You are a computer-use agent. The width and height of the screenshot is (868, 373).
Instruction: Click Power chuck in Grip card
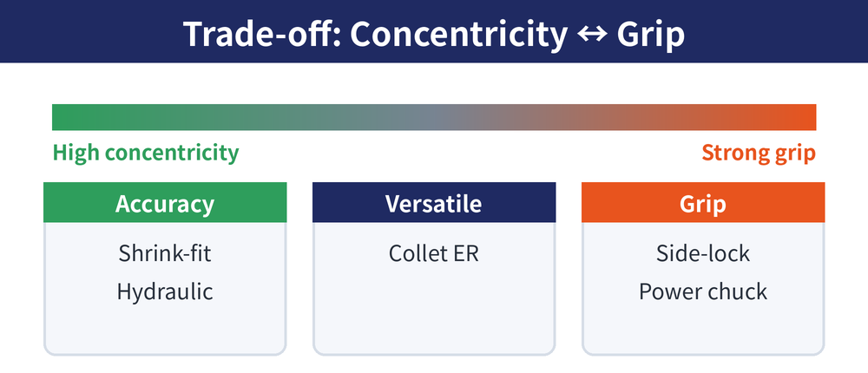703,291
